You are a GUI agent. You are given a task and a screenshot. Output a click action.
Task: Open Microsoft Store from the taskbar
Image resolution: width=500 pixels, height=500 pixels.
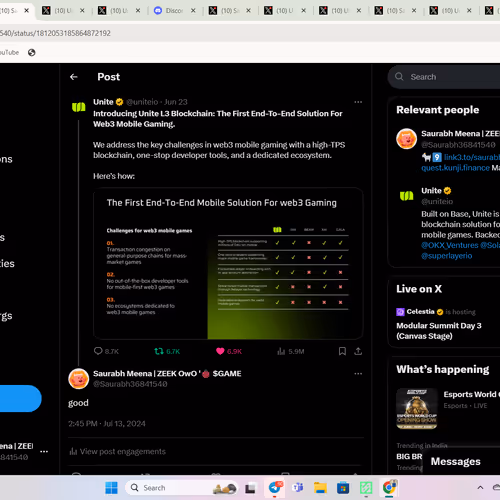coord(343,488)
